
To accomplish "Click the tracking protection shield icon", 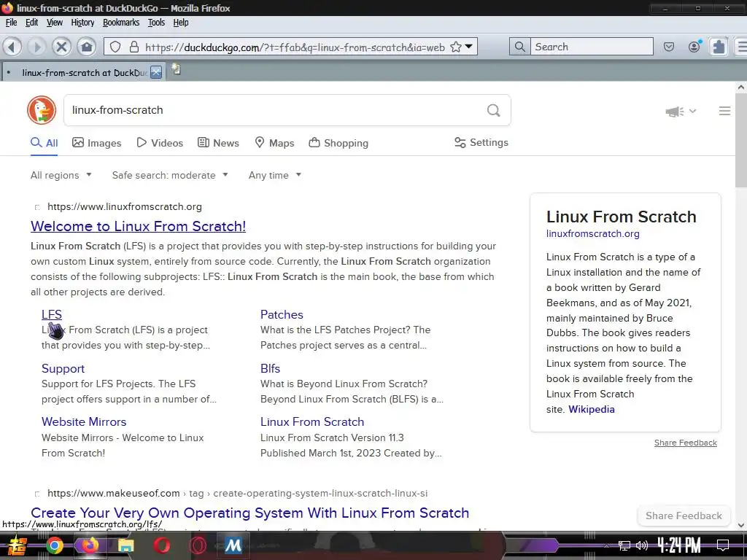I will coord(115,47).
